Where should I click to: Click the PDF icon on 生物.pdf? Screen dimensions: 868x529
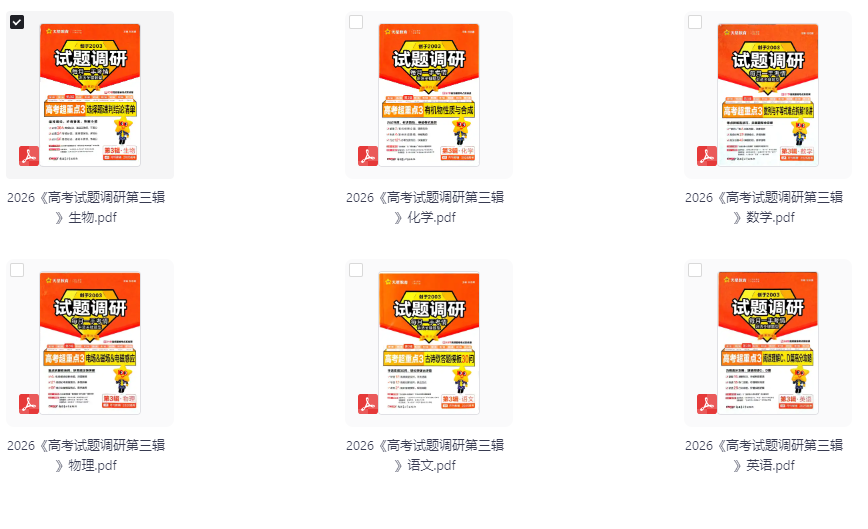click(29, 156)
